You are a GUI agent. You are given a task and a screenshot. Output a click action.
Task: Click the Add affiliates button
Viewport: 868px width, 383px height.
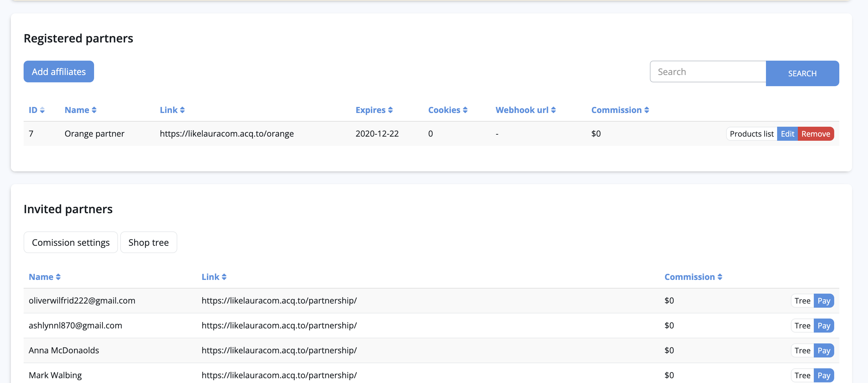tap(59, 71)
